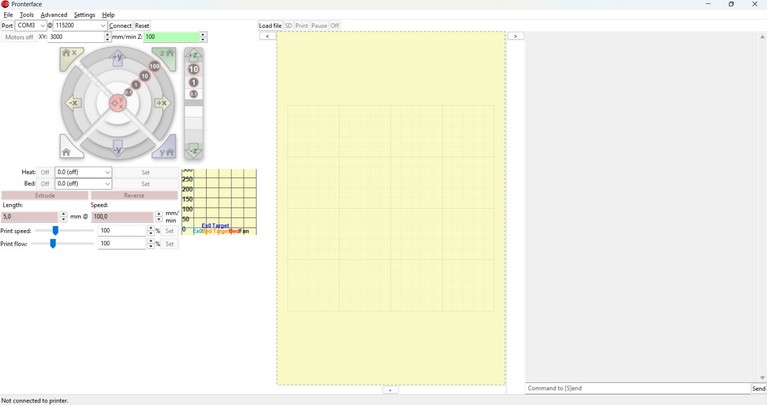Open the Settings menu

click(85, 15)
